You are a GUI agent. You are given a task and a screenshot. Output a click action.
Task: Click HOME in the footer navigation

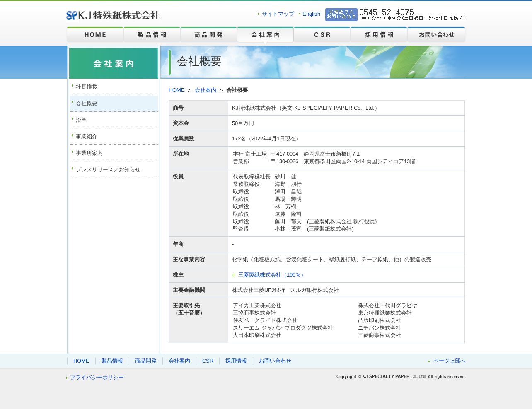tap(81, 361)
